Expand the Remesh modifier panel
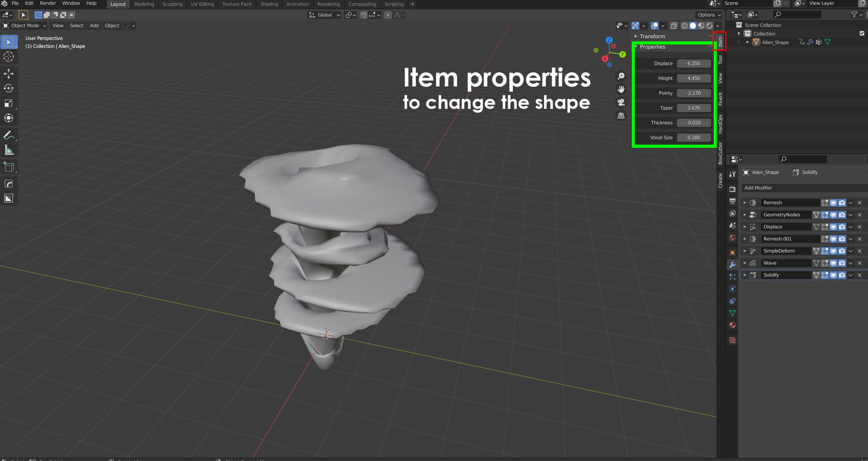 tap(745, 203)
